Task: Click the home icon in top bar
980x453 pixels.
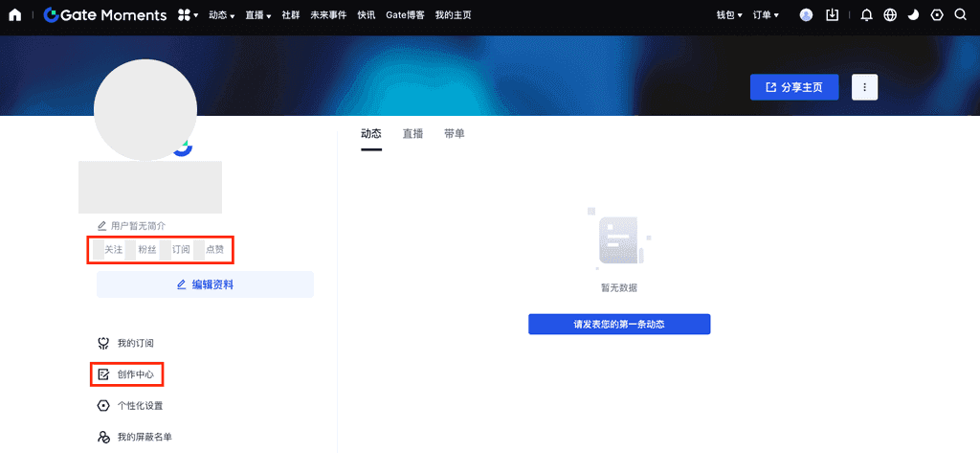Action: click(14, 15)
